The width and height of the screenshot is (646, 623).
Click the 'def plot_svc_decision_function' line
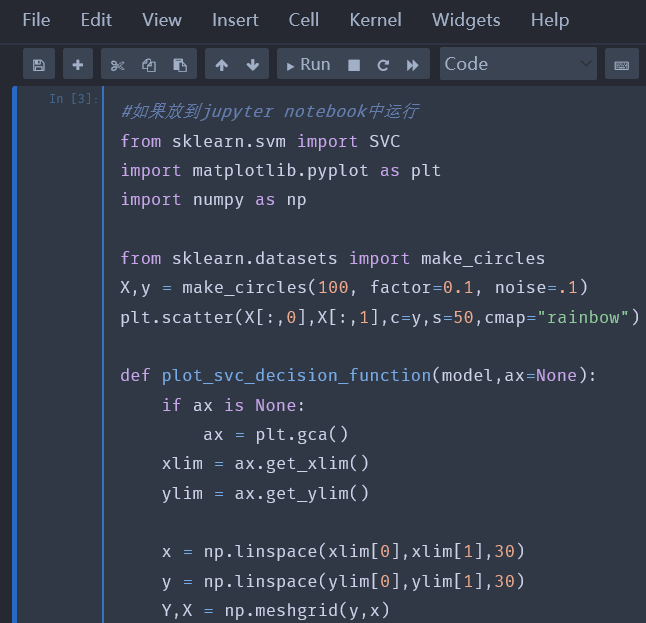[358, 376]
